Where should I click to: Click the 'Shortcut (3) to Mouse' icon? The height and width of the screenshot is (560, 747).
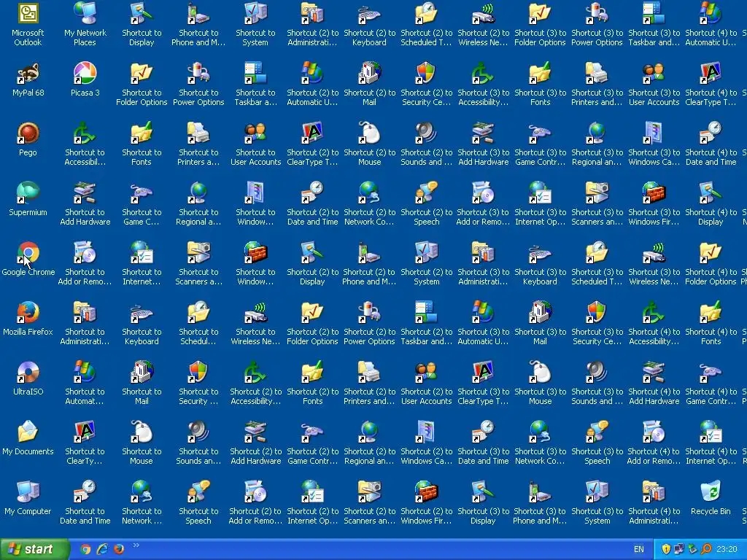coord(540,373)
